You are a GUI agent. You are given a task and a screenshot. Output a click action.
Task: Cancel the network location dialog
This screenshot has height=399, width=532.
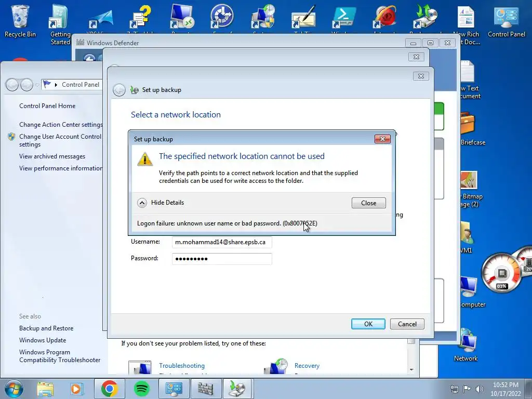pos(407,324)
